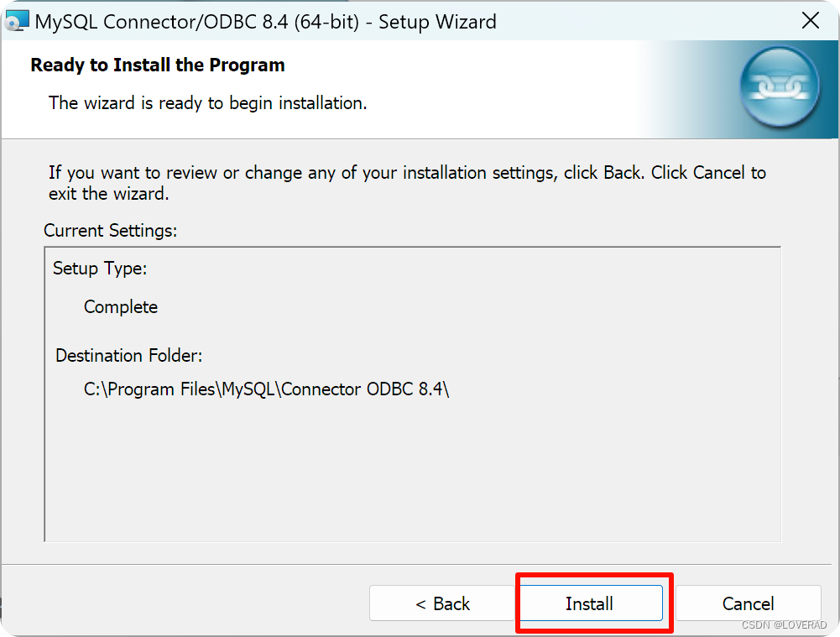Select the Destination Folder label
Image resolution: width=840 pixels, height=637 pixels.
pyautogui.click(x=128, y=355)
